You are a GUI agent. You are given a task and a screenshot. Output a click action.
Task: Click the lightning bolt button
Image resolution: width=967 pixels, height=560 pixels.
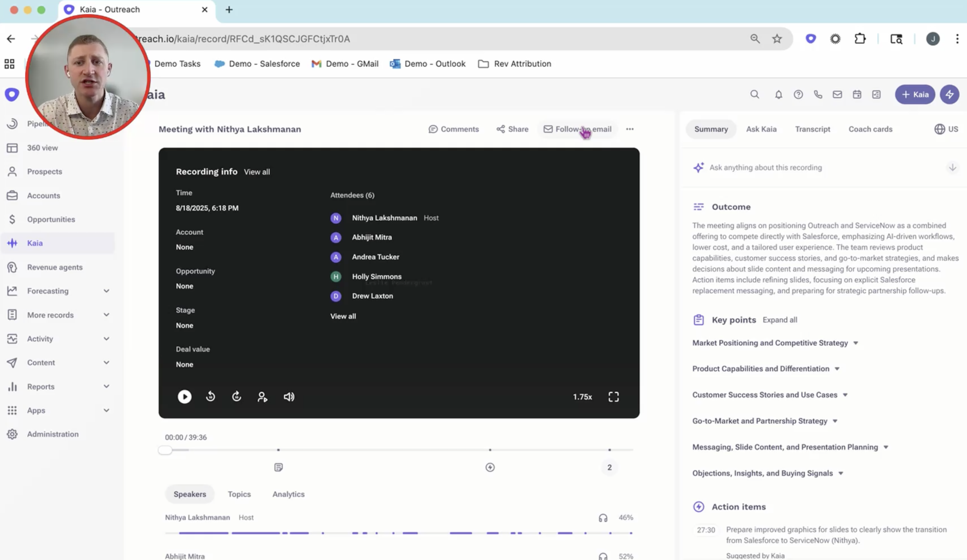(x=949, y=94)
